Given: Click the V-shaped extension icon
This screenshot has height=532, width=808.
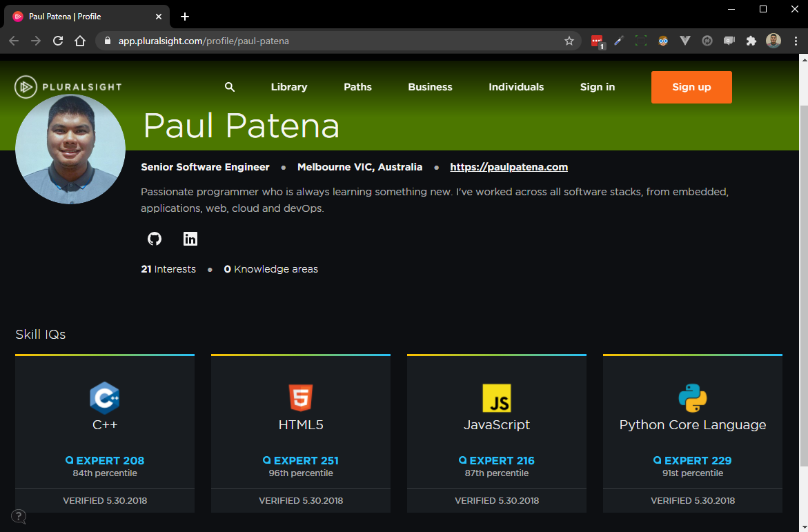Looking at the screenshot, I should coord(685,41).
